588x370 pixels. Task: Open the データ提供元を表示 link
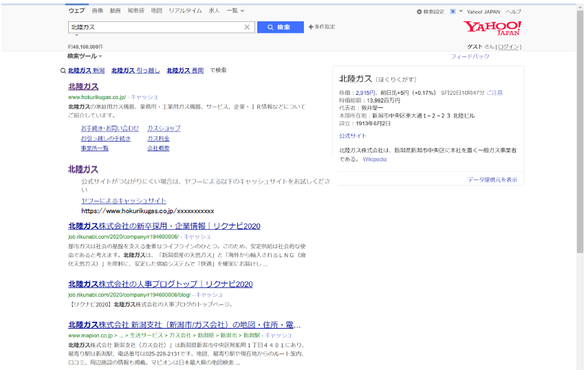pyautogui.click(x=492, y=179)
